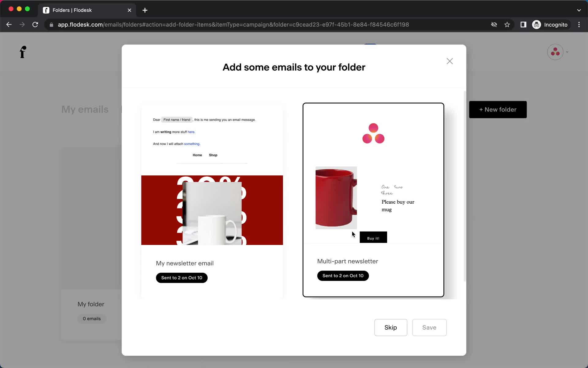Select the 'My newsletter email' card
Screen dimensions: 588x368
click(x=212, y=199)
